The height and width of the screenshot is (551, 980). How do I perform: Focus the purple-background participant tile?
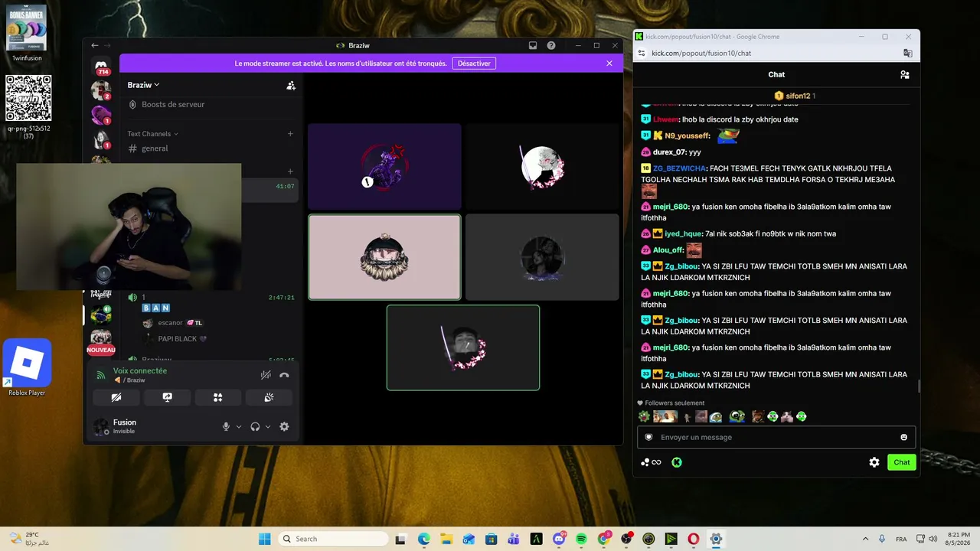(384, 166)
